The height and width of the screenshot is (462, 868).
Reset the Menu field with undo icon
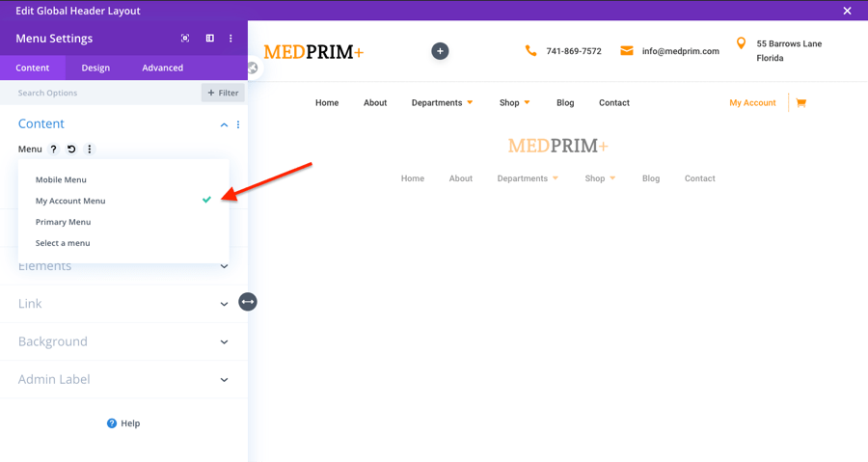click(x=71, y=149)
